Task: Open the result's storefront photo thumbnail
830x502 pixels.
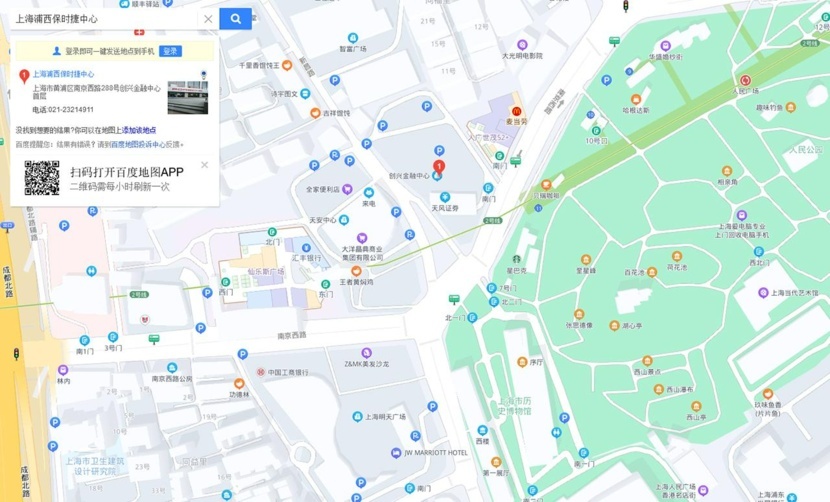Action: (187, 97)
